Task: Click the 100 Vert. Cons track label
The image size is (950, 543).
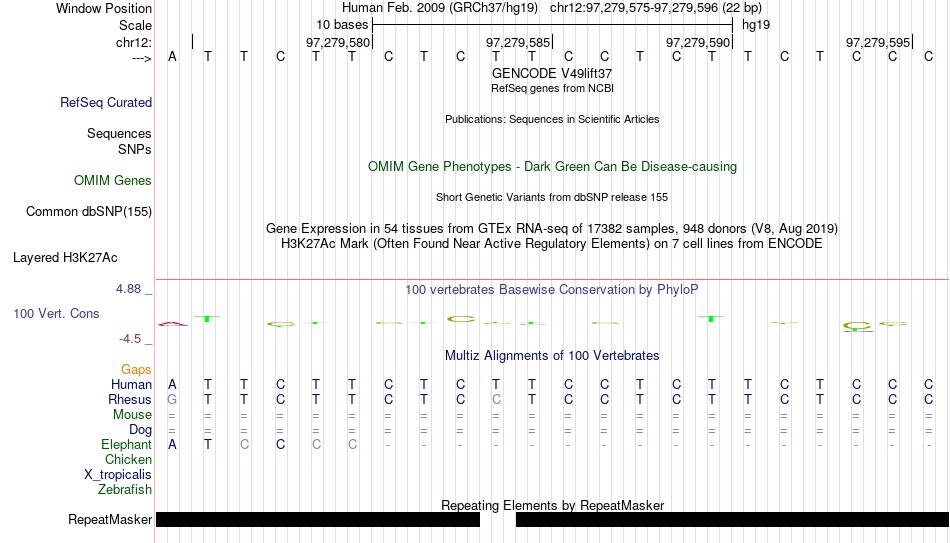Action: tap(56, 313)
